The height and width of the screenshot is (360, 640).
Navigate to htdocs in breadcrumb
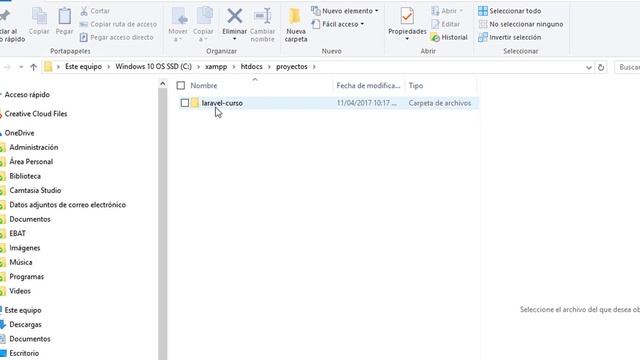(x=251, y=67)
